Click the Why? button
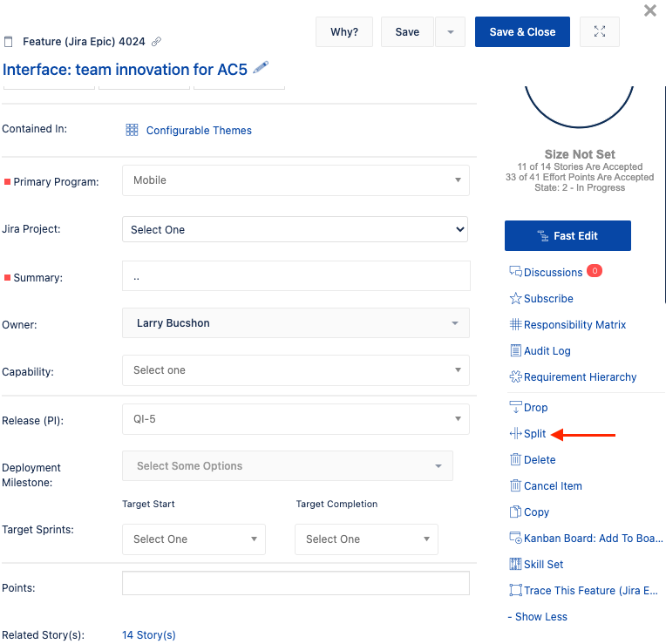 [x=344, y=32]
